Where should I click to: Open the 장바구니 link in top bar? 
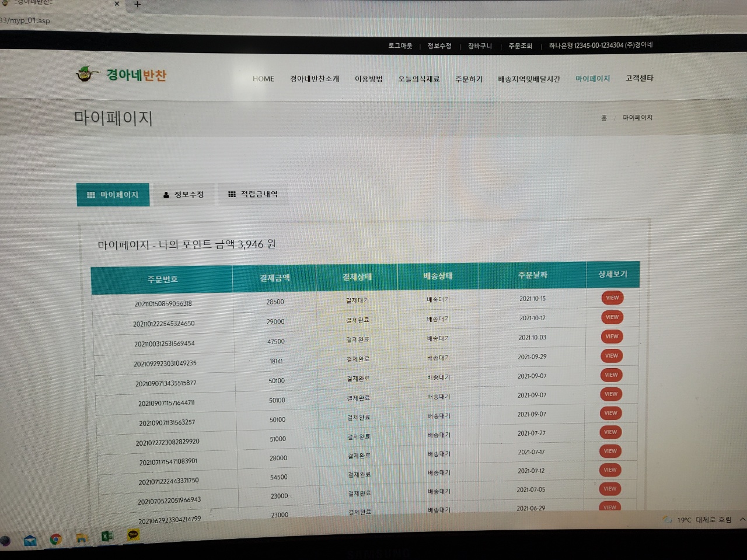(479, 46)
